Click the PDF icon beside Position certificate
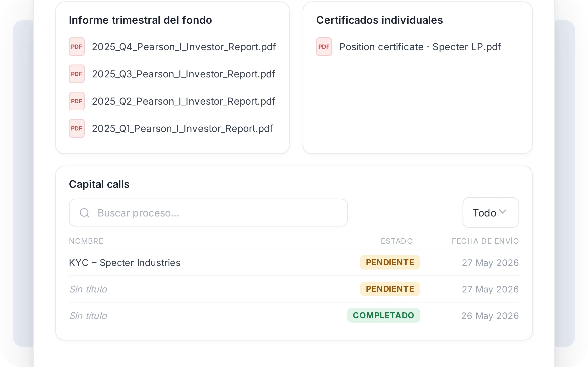The width and height of the screenshot is (588, 367). 324,47
